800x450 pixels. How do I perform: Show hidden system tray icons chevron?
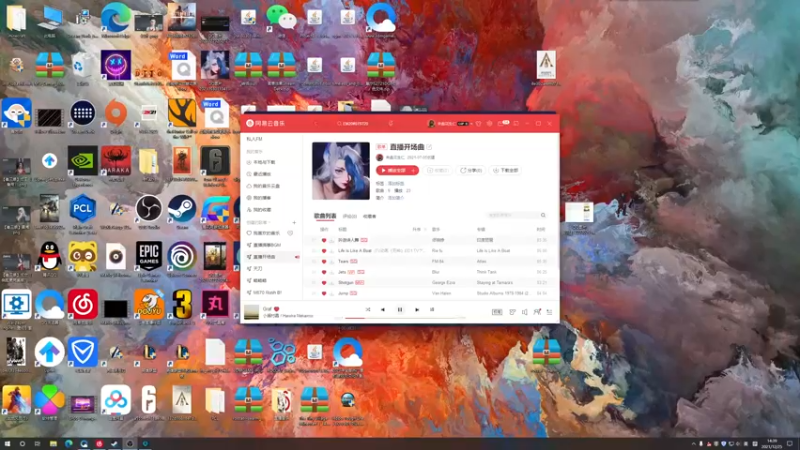[x=693, y=444]
